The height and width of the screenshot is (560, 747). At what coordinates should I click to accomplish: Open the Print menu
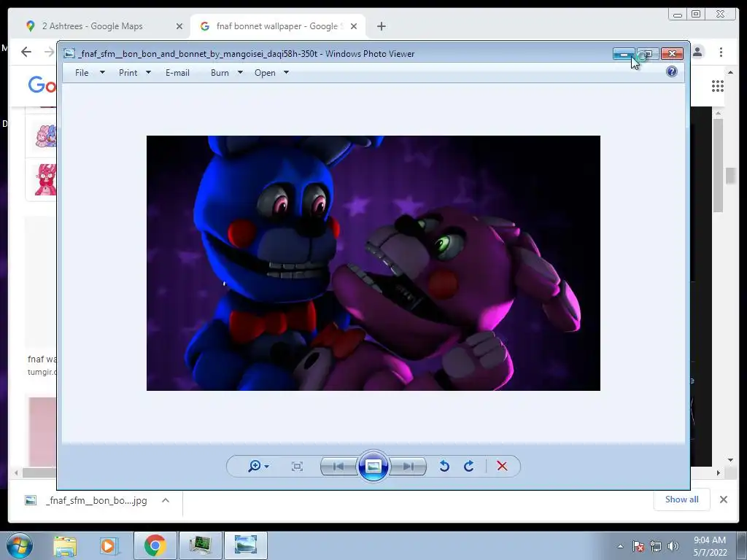click(128, 73)
